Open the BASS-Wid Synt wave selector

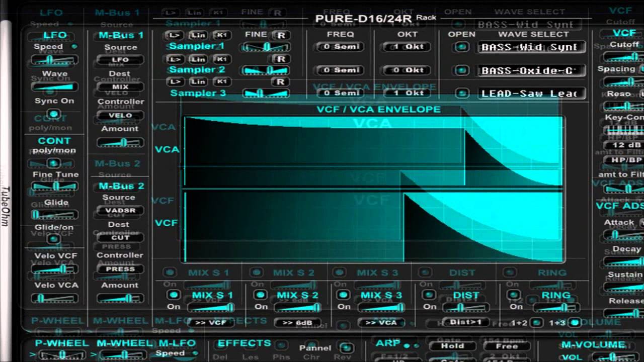(531, 47)
